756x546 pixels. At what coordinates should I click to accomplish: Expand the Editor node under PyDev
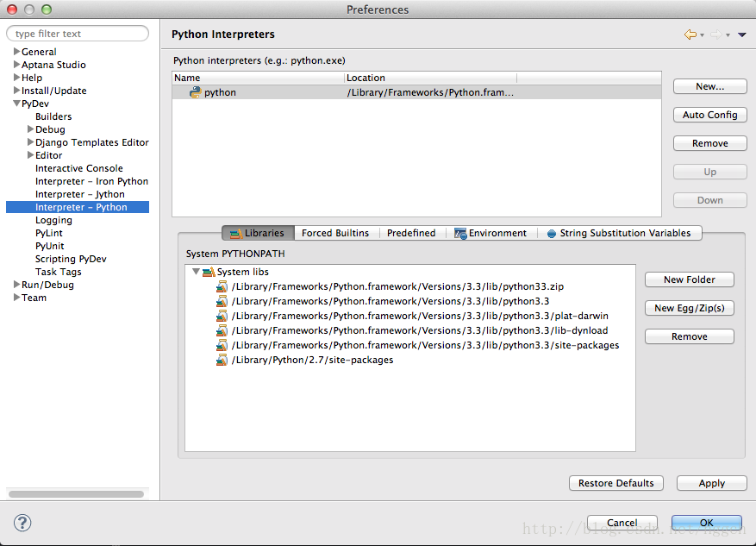(30, 154)
